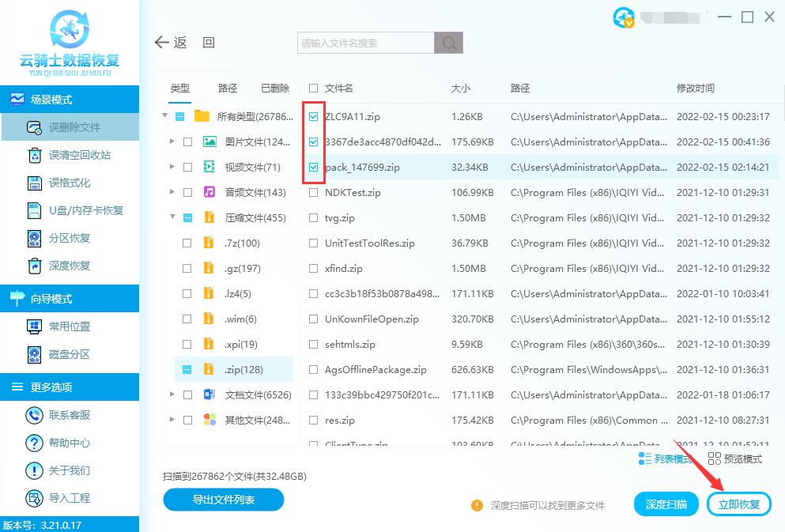This screenshot has height=532, width=785.
Task: Check the NDKTest.zip checkbox
Action: click(x=313, y=192)
